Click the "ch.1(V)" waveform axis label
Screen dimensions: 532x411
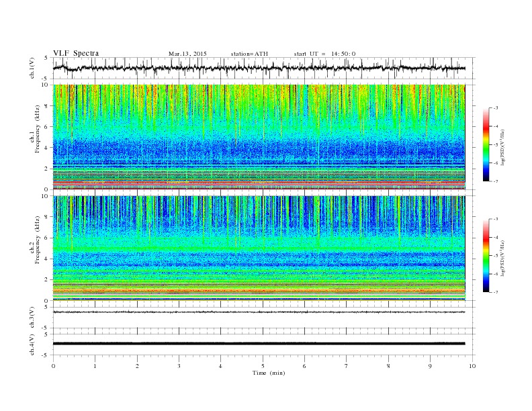[x=32, y=68]
